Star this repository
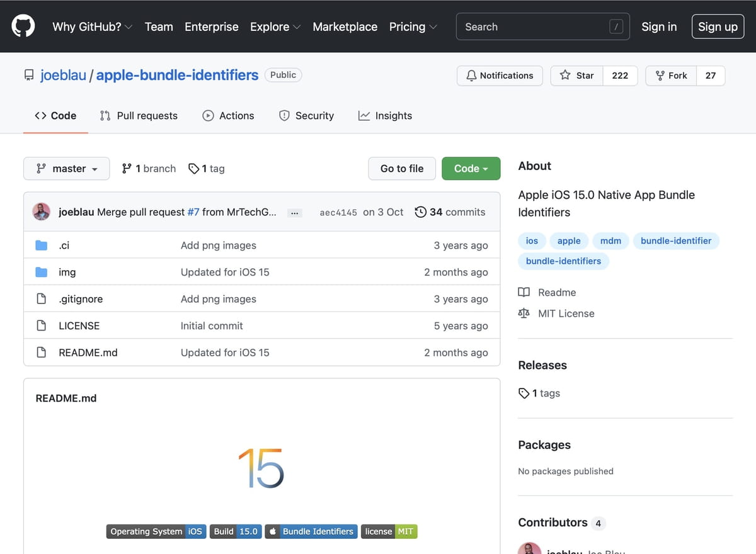Viewport: 756px width, 554px height. point(576,76)
